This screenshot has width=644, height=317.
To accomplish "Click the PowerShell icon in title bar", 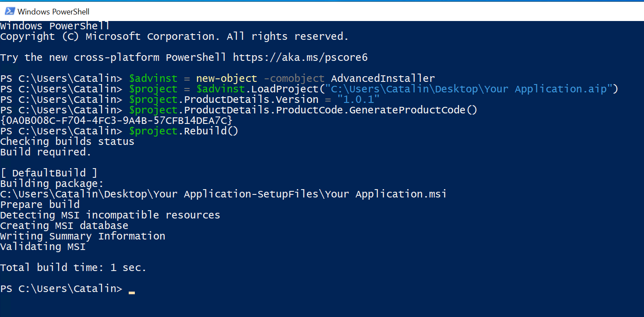I will [x=9, y=11].
